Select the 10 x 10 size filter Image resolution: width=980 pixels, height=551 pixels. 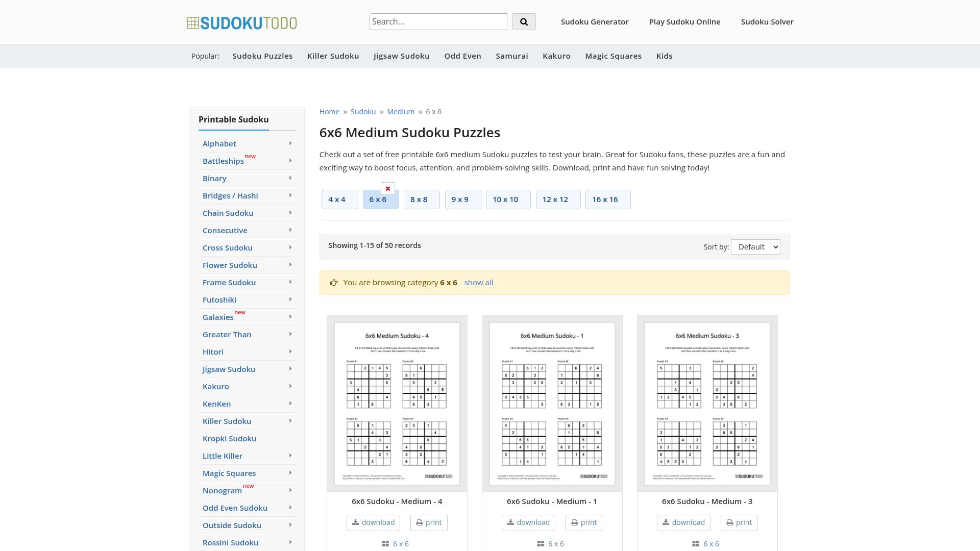508,199
